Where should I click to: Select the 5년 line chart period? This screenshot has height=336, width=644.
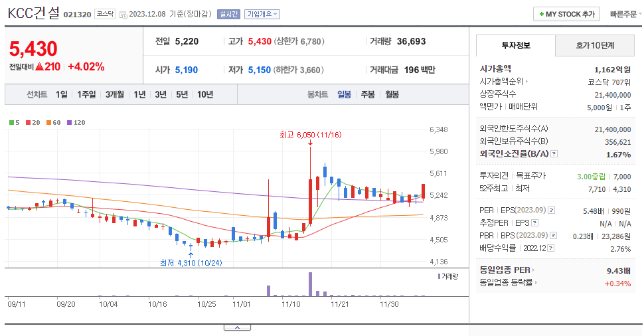click(182, 94)
